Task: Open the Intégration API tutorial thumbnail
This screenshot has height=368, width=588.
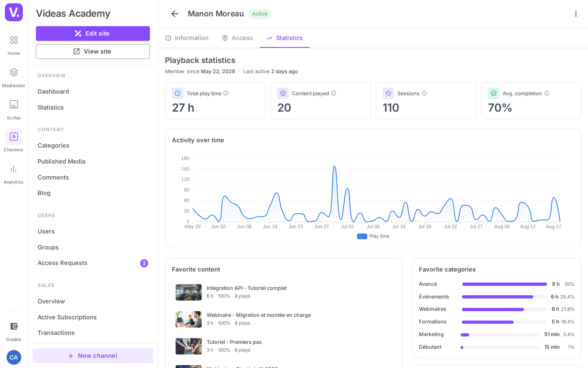Action: [x=189, y=292]
